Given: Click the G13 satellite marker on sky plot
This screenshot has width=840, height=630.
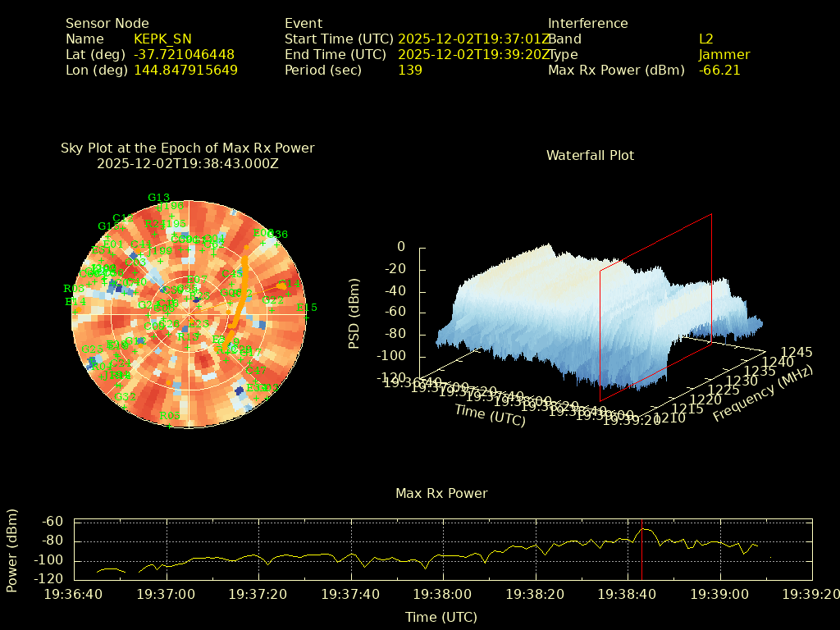Looking at the screenshot, I should tap(158, 198).
